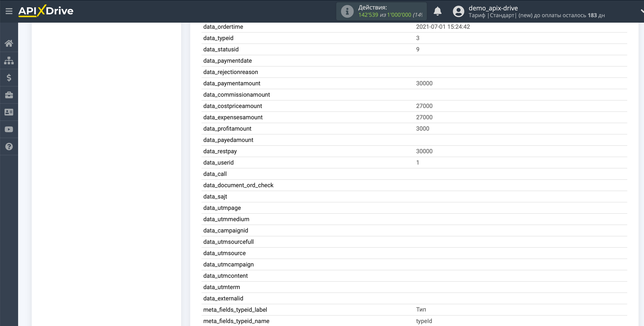
Task: Select the data_paymentdate row
Action: tap(414, 61)
